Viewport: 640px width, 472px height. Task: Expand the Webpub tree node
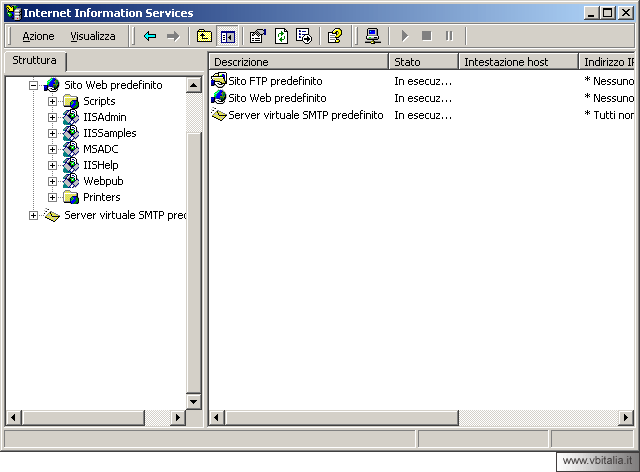[x=52, y=181]
